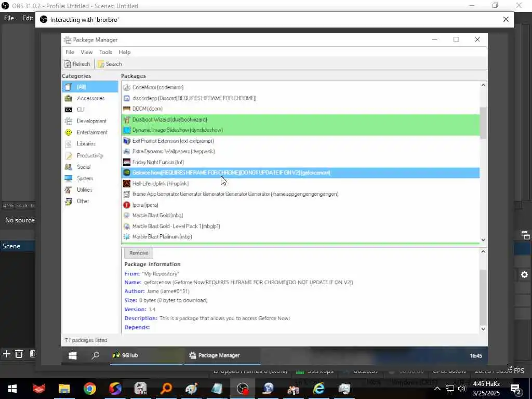Click Package Manager taskbar item
The image size is (532, 399).
coord(222,355)
